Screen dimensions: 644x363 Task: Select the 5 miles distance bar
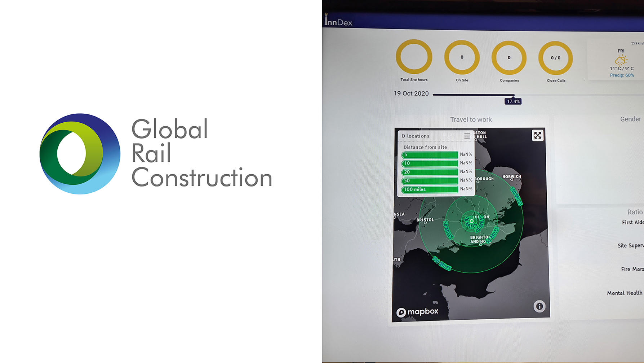pos(430,155)
